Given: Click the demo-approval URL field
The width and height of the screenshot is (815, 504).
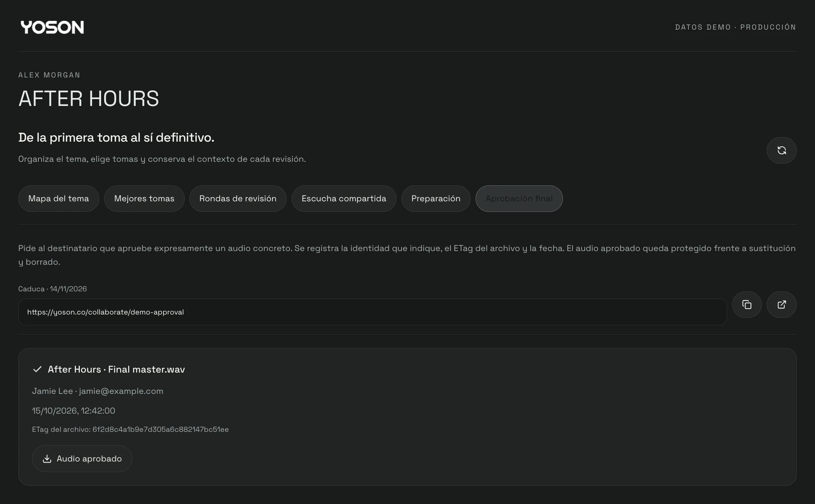Looking at the screenshot, I should [372, 312].
